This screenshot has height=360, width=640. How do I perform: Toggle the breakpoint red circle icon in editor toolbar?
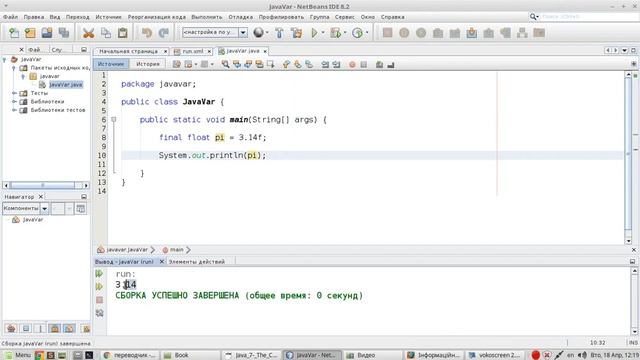click(x=352, y=64)
